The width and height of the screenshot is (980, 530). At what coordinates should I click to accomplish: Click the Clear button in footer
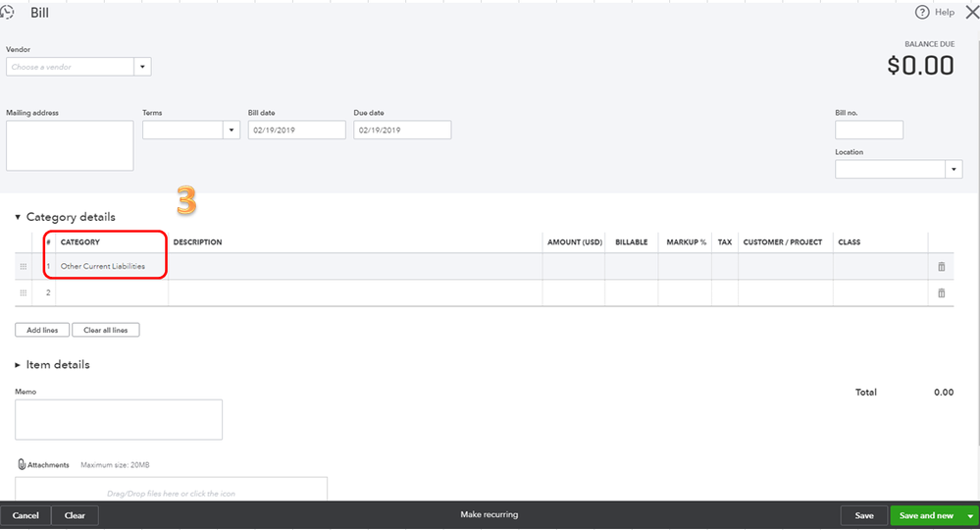click(x=75, y=515)
